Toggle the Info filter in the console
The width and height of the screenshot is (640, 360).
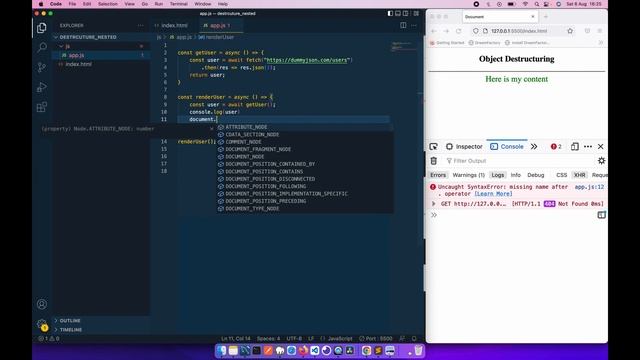click(516, 175)
